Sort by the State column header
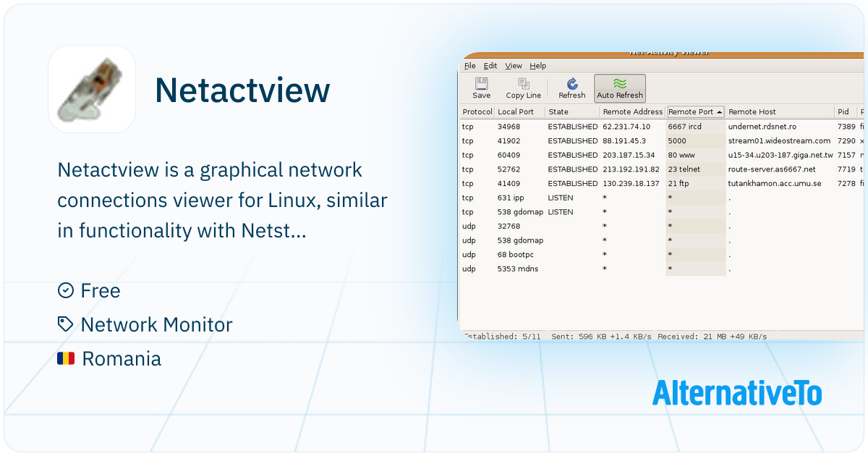 coord(572,112)
